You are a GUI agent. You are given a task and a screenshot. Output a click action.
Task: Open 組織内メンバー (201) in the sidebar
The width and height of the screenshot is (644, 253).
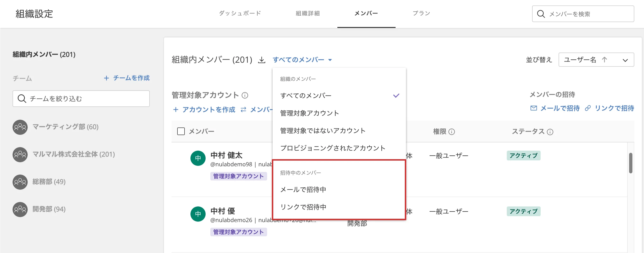(x=44, y=54)
